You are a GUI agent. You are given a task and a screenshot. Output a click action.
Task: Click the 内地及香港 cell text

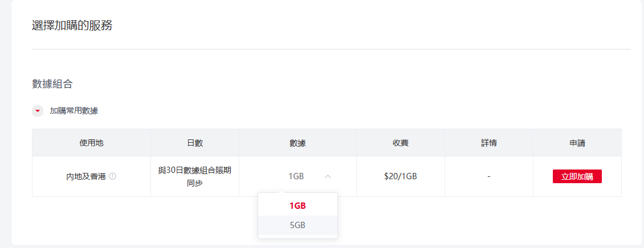pyautogui.click(x=86, y=176)
